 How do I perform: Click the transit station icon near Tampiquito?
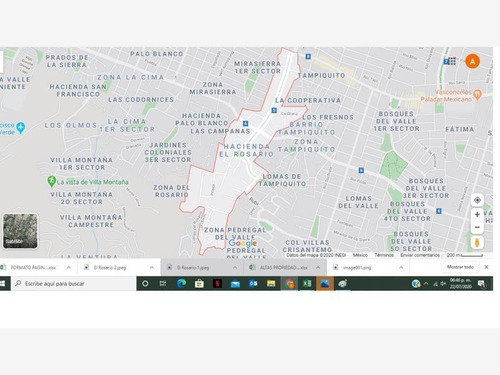click(308, 57)
